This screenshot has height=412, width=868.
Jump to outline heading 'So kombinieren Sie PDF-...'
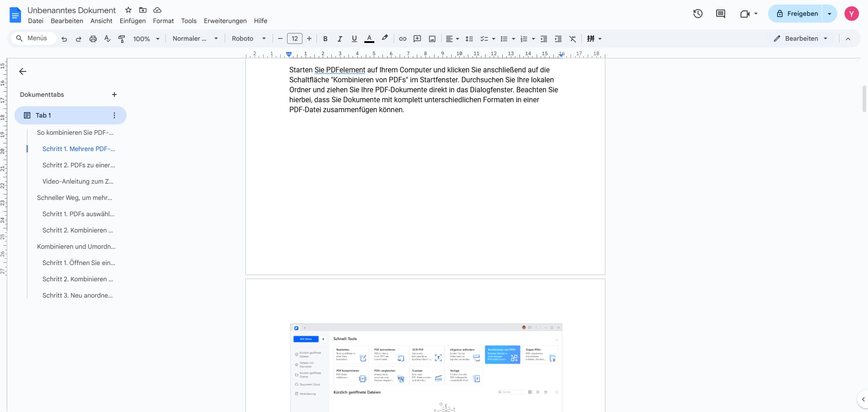click(75, 133)
